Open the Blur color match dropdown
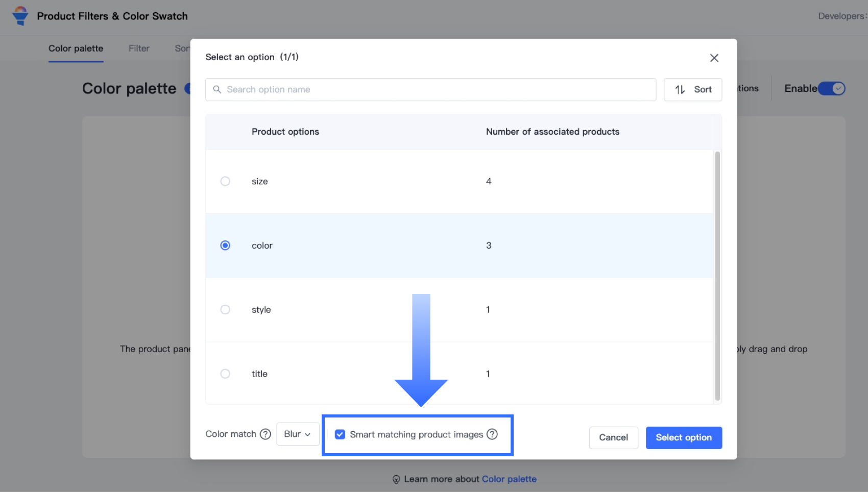868x492 pixels. tap(298, 434)
